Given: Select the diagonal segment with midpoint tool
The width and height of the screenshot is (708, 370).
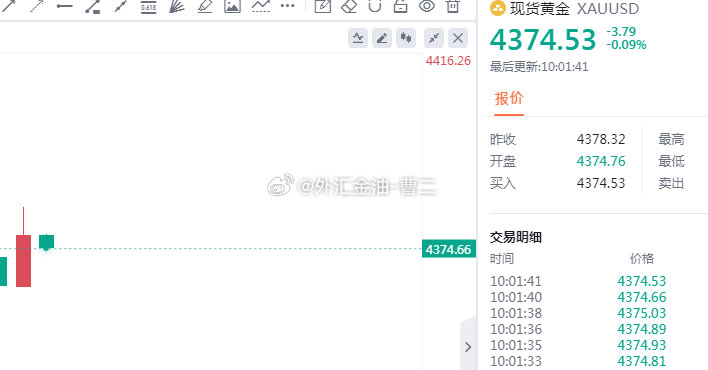Looking at the screenshot, I should [x=121, y=6].
